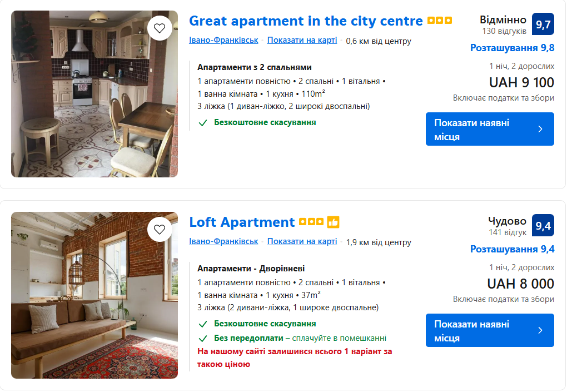Click the 9,4 review score badge
The height and width of the screenshot is (392, 567).
click(543, 226)
